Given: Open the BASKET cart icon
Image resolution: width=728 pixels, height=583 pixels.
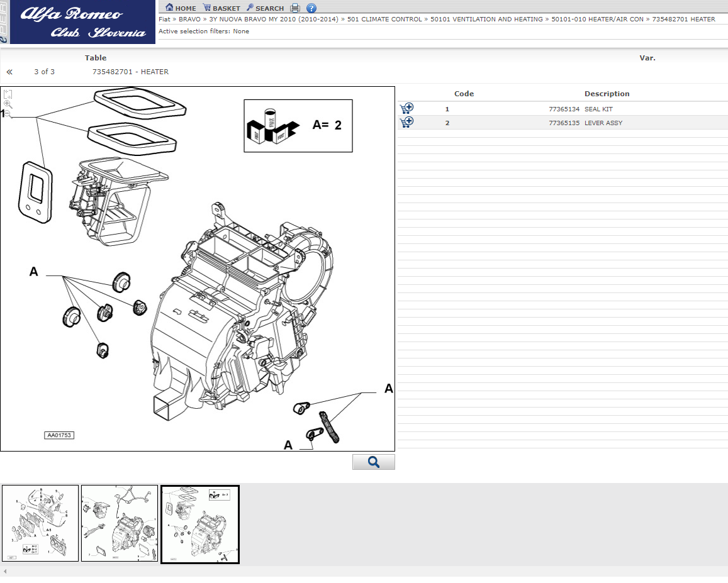Looking at the screenshot, I should click(x=207, y=8).
